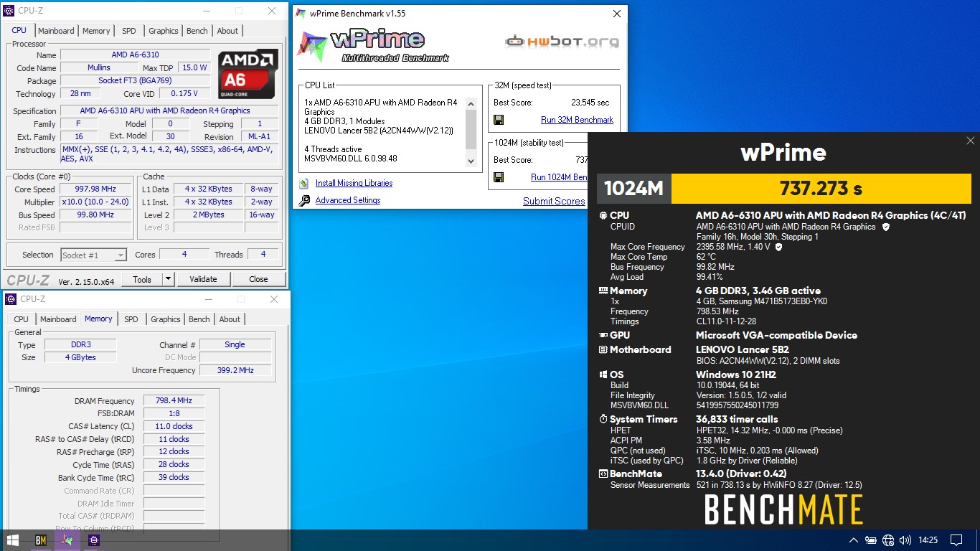Click the CPU List scroll down arrow

pyautogui.click(x=471, y=161)
